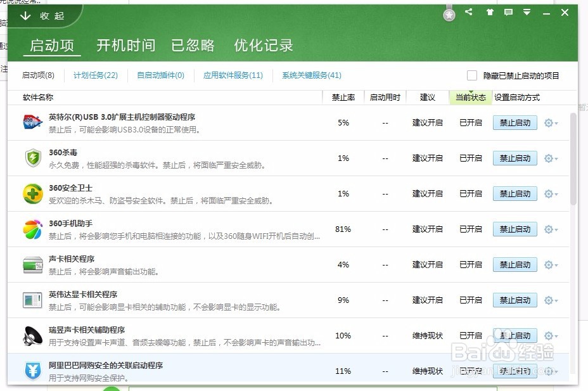Disable startup for Intel USB 3.0 driver

tap(515, 122)
